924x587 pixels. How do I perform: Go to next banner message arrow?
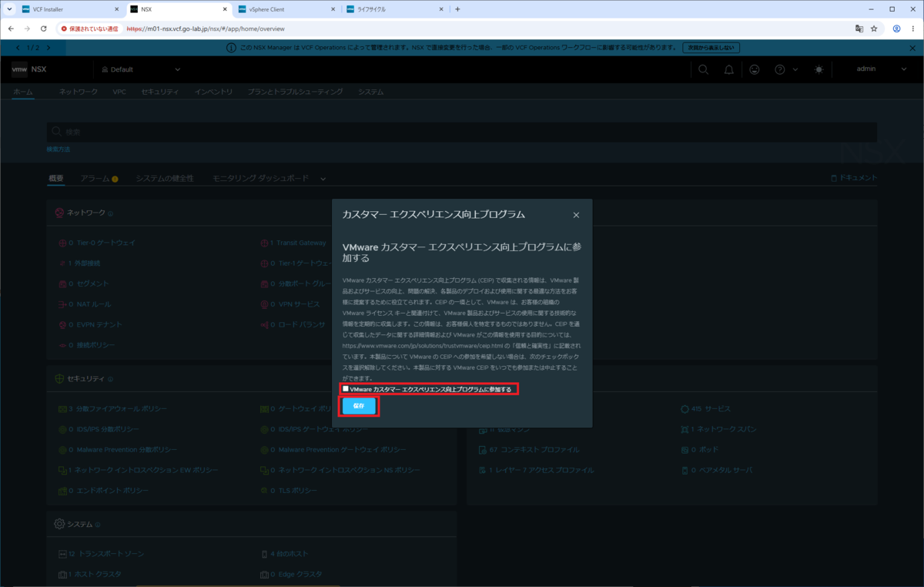coord(48,48)
